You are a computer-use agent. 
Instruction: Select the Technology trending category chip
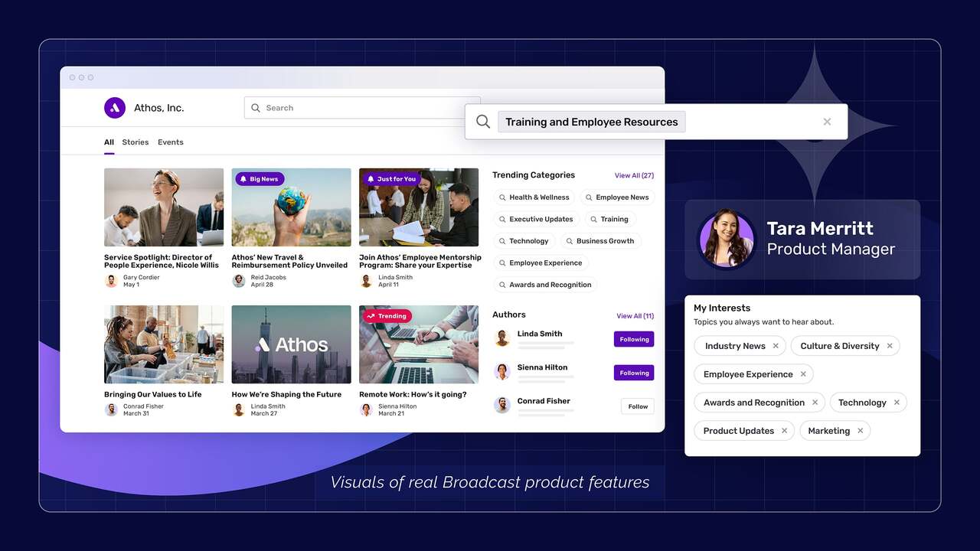(524, 241)
